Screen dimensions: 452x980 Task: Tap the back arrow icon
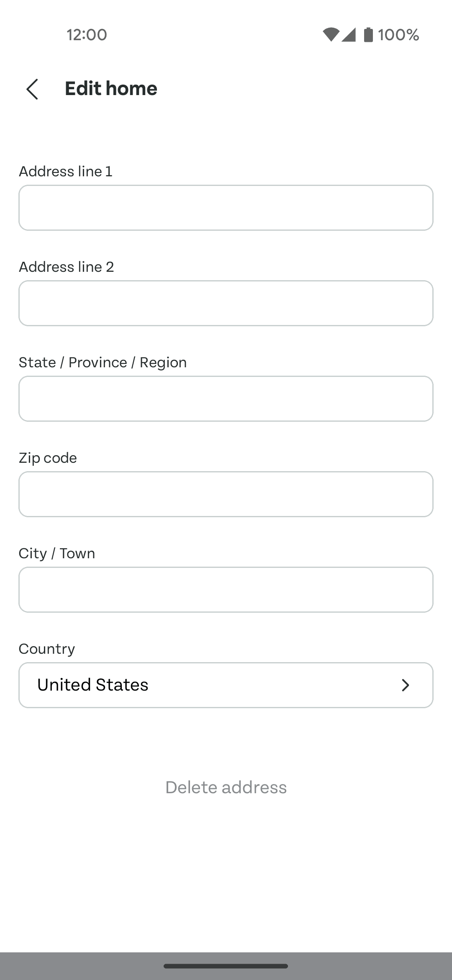(32, 89)
